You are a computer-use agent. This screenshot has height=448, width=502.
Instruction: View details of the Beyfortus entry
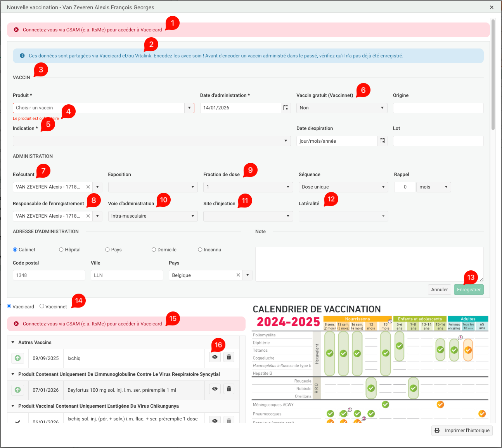click(215, 389)
